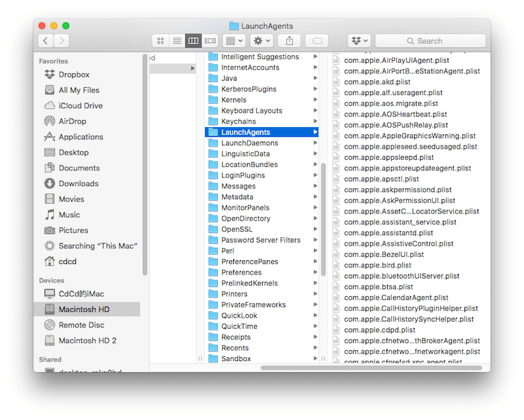Switch to Cover Flow view
Screen dimensions: 524x420
point(210,41)
